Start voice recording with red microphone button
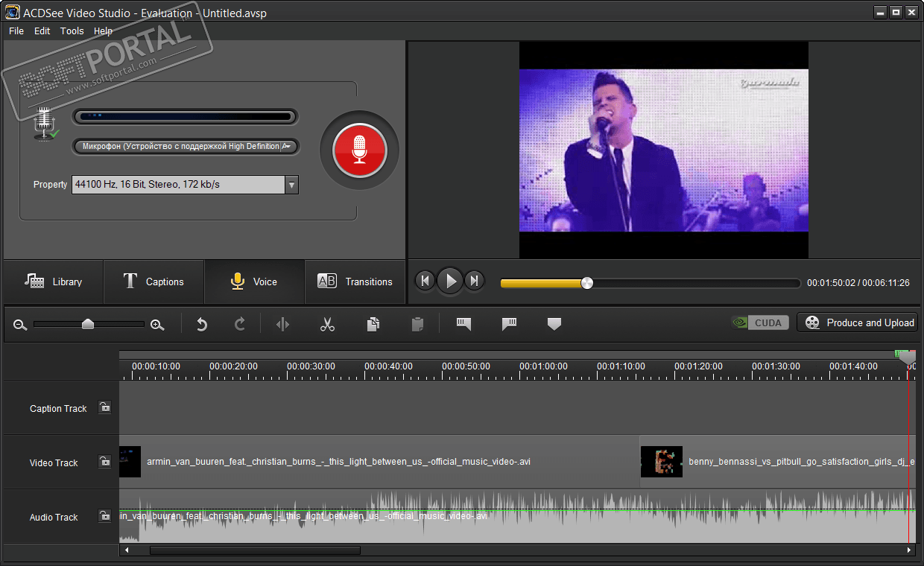 [x=359, y=150]
